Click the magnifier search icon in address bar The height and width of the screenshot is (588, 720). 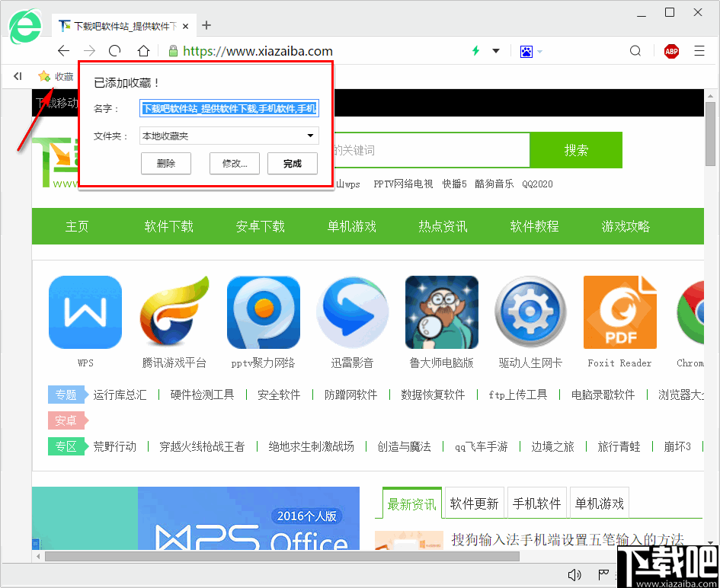click(x=635, y=51)
